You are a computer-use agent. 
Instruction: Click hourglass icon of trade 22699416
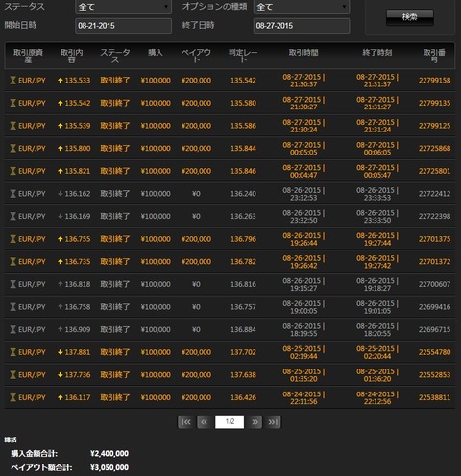coord(12,307)
